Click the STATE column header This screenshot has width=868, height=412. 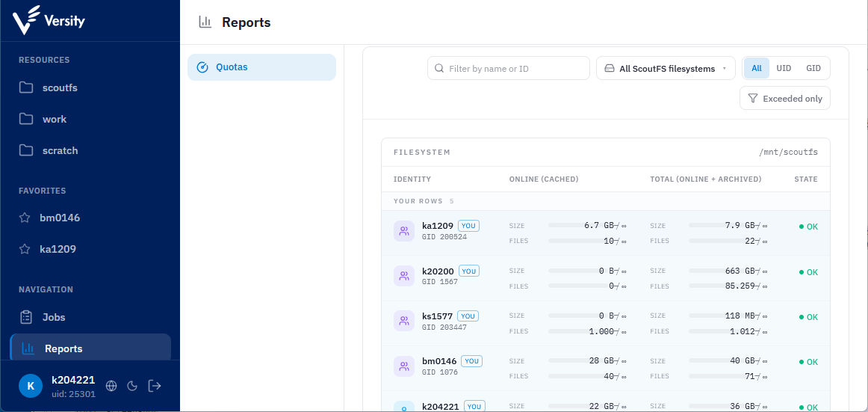[805, 179]
